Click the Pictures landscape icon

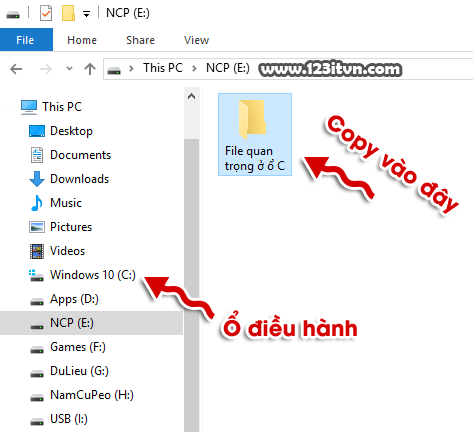point(37,227)
